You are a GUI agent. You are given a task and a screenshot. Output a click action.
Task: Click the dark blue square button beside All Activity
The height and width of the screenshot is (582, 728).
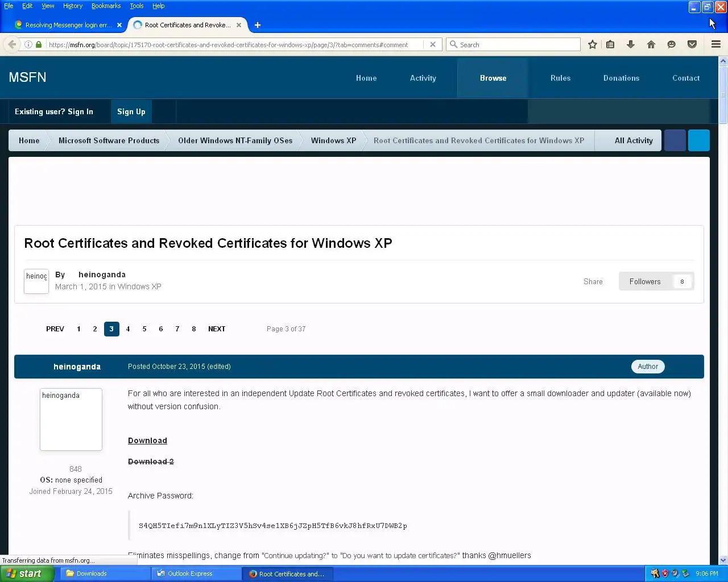coord(675,140)
